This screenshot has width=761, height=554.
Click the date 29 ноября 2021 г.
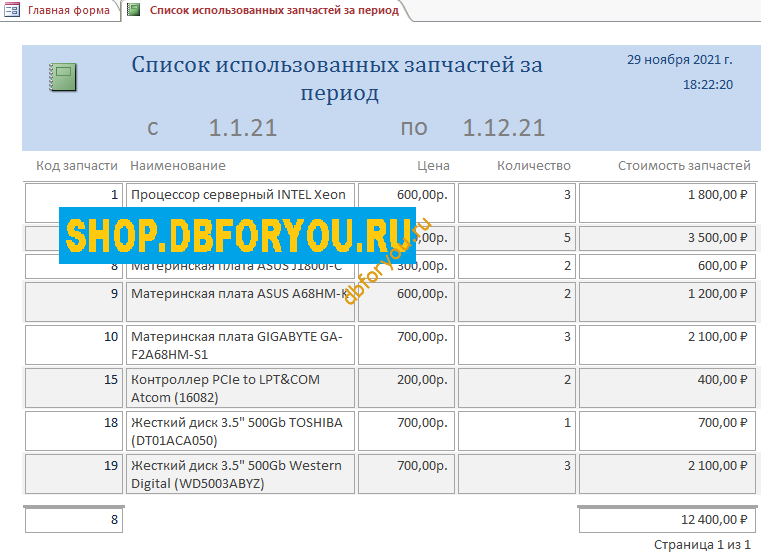coord(679,59)
